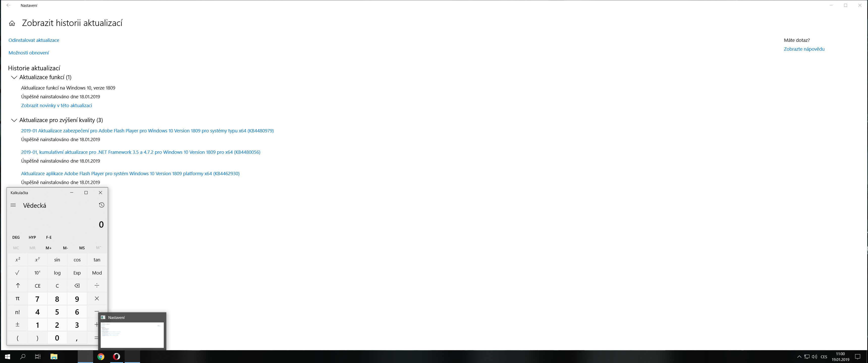Image resolution: width=868 pixels, height=363 pixels.
Task: Click the Settings home icon
Action: coord(12,23)
